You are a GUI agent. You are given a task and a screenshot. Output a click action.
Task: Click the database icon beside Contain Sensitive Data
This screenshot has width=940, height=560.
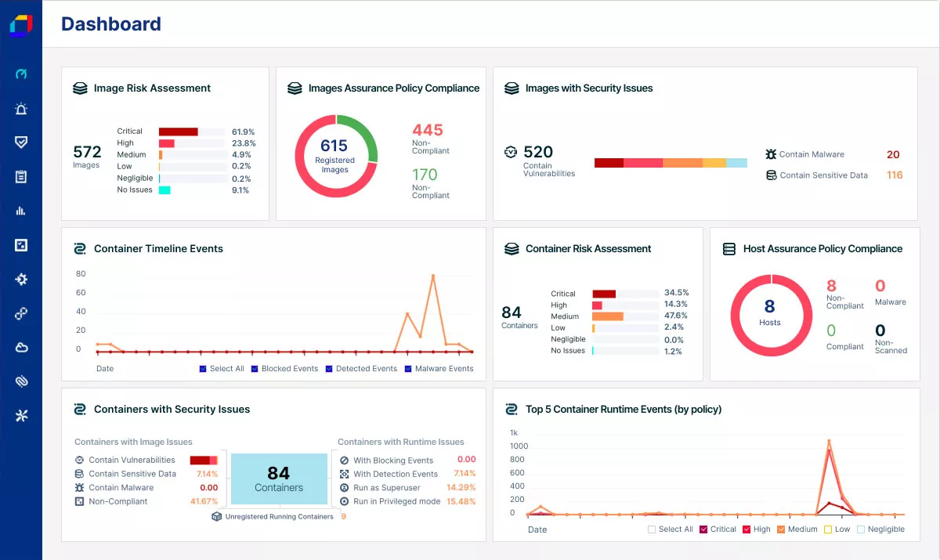(x=772, y=175)
